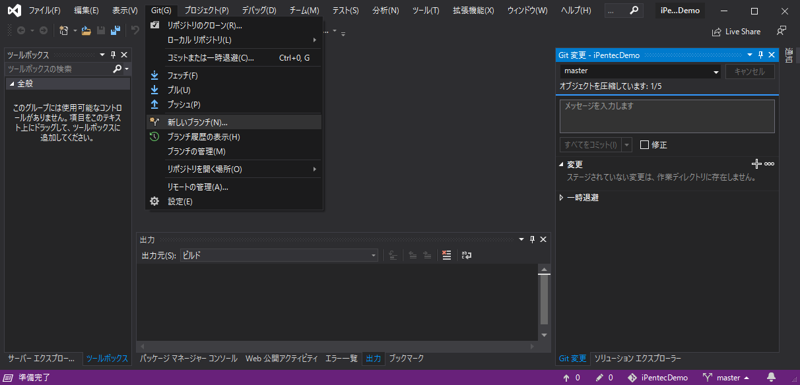Select リポジトリのクローン(R)... from Git menu
This screenshot has height=385, width=800.
pos(234,25)
